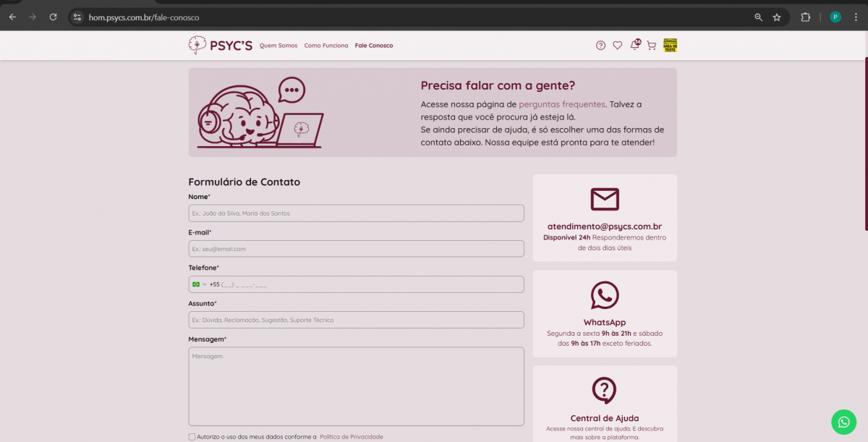Image resolution: width=868 pixels, height=442 pixels.
Task: Open the Chrome profile avatar menu
Action: point(835,17)
